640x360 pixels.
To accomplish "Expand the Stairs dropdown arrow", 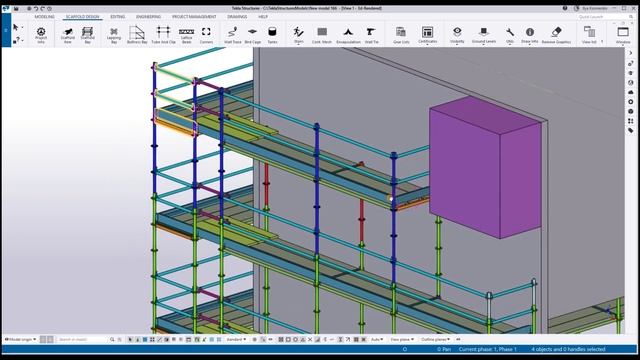I will (298, 44).
